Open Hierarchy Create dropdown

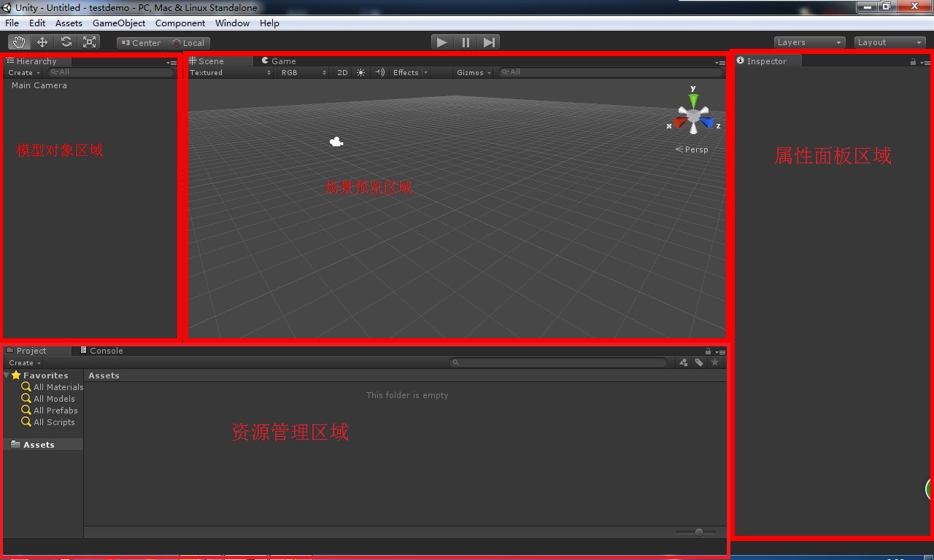24,73
